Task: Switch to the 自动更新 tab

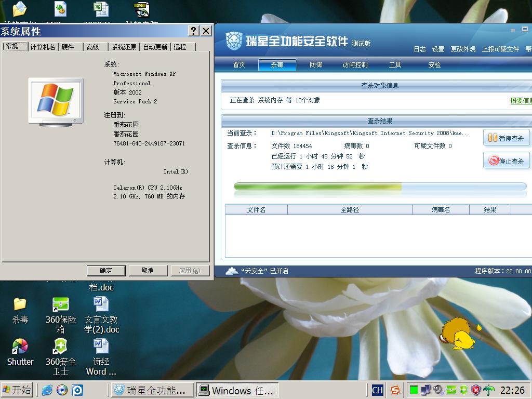Action: pos(155,47)
